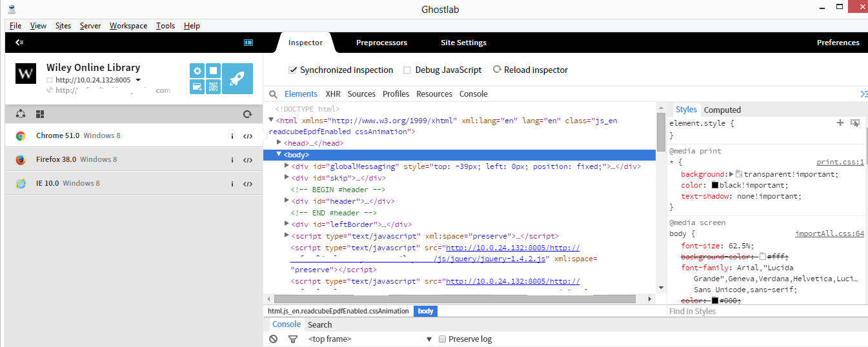Viewport: 868px width, 347px height.
Task: Switch to the Sources panel
Action: tap(361, 94)
